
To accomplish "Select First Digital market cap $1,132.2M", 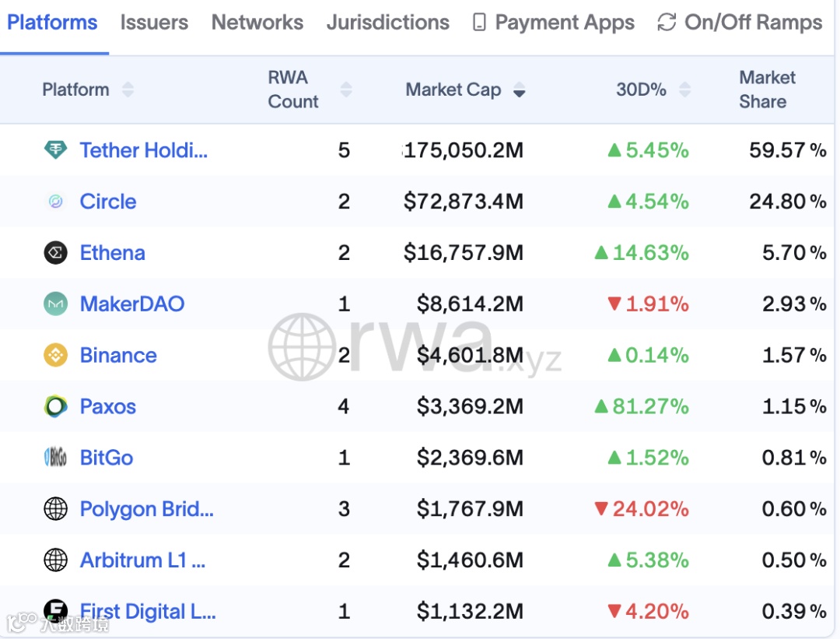I will tap(470, 611).
